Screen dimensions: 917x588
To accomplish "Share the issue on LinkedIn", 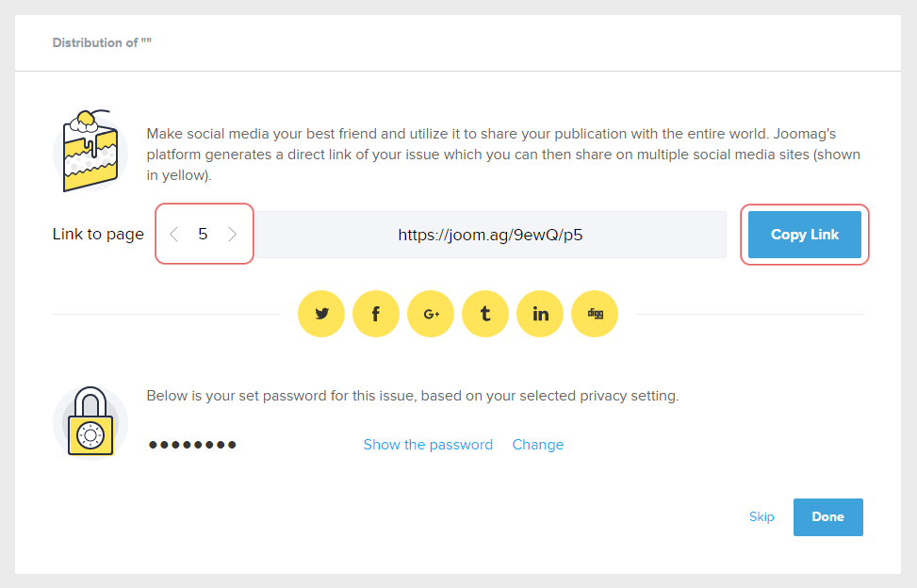I will point(540,314).
